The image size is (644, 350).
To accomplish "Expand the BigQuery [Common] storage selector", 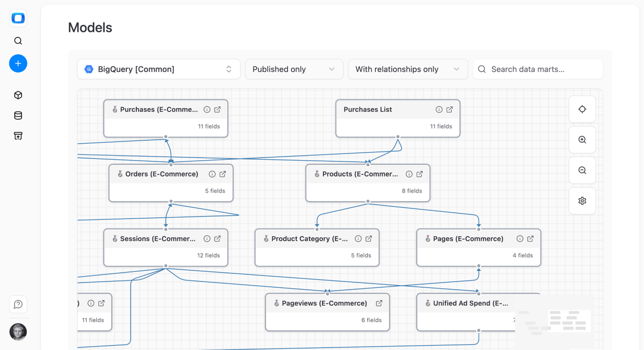I will (159, 69).
